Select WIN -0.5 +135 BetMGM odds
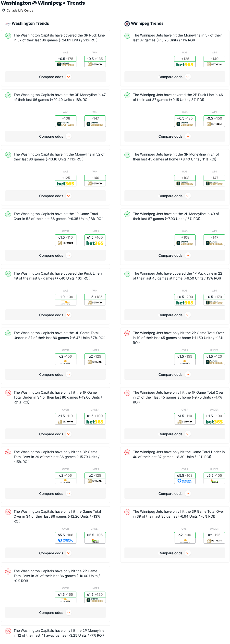Screen dimensions: 230x644 pyautogui.click(x=95, y=61)
